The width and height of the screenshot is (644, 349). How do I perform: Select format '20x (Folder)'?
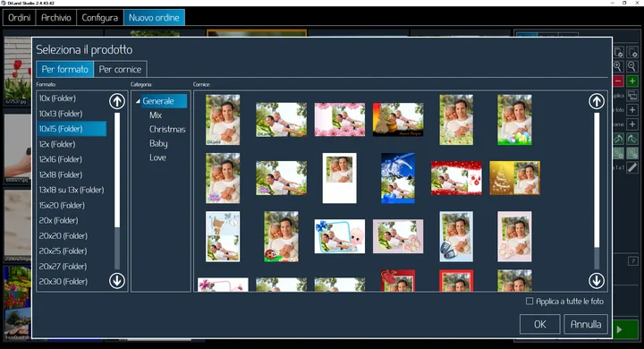72,220
